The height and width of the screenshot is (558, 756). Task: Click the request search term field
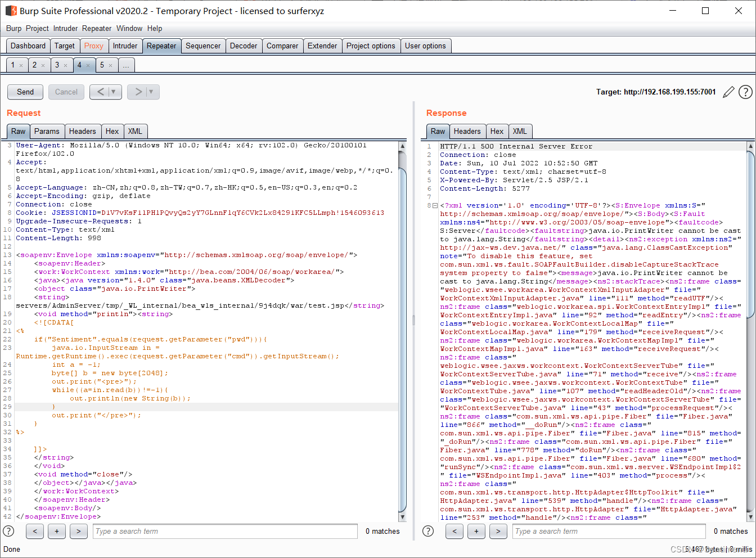pos(225,531)
